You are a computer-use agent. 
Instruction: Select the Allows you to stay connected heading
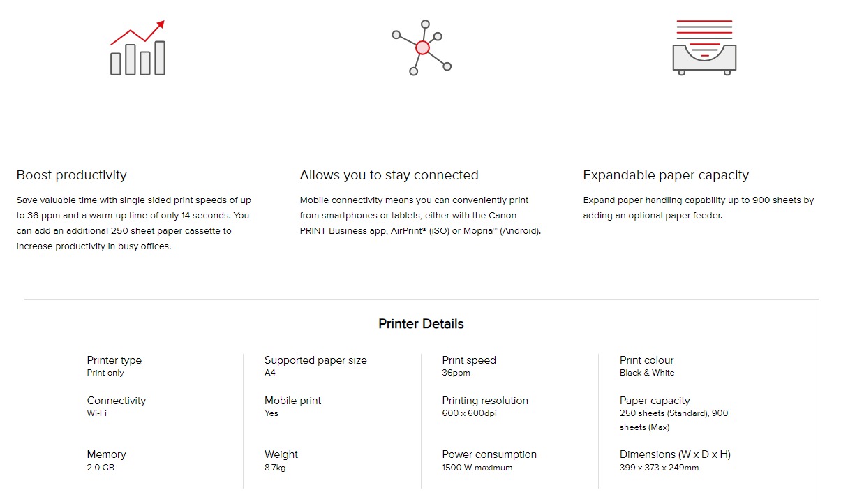pyautogui.click(x=389, y=175)
